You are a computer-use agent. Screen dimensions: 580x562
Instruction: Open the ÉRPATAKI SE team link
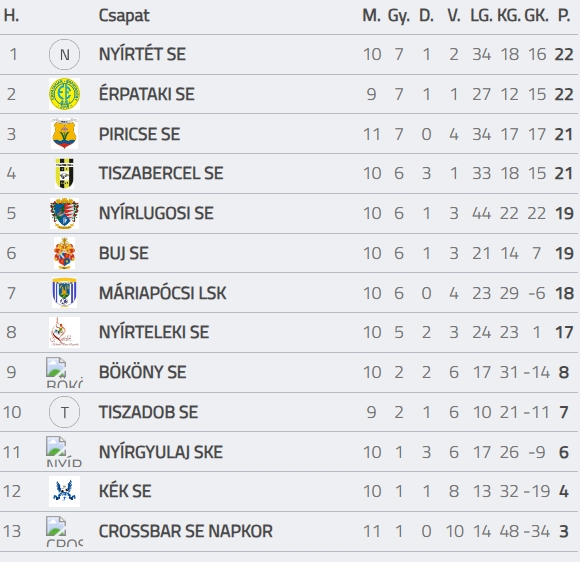coord(146,94)
